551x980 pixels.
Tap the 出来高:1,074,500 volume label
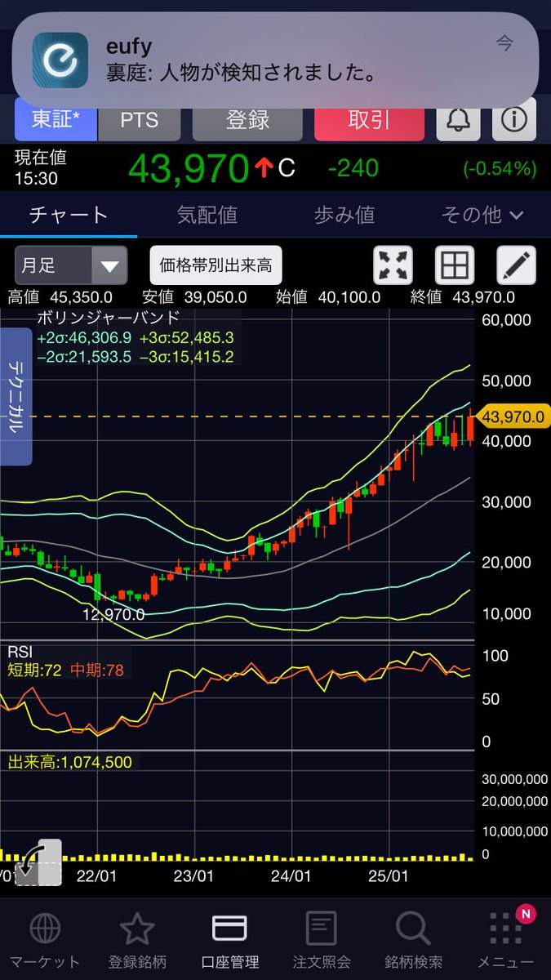(70, 762)
